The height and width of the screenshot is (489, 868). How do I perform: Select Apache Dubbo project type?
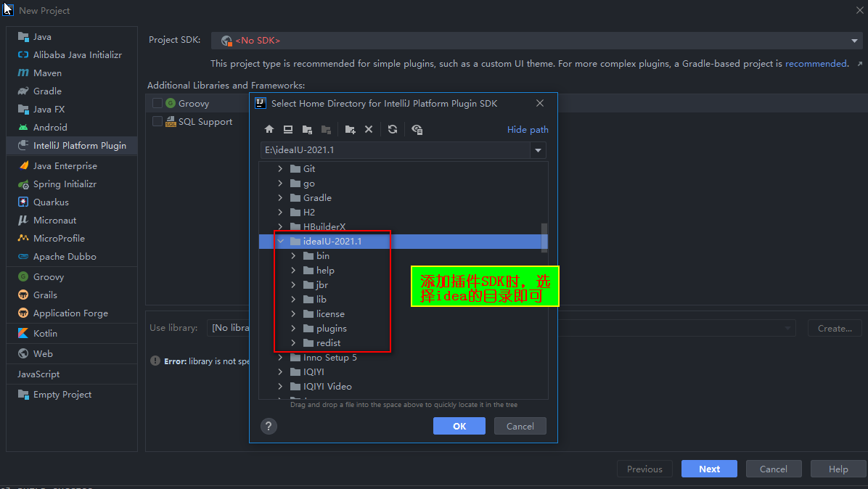[x=72, y=257]
